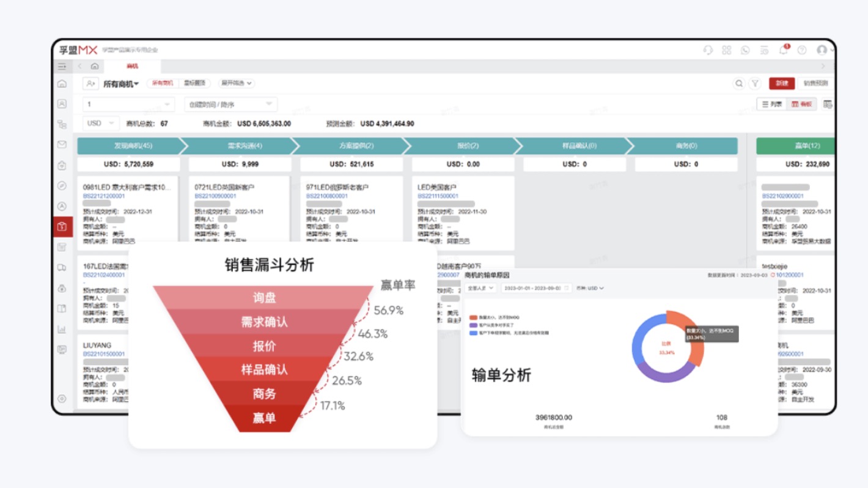Open the apps grid icon in top bar
This screenshot has width=868, height=488.
click(727, 50)
